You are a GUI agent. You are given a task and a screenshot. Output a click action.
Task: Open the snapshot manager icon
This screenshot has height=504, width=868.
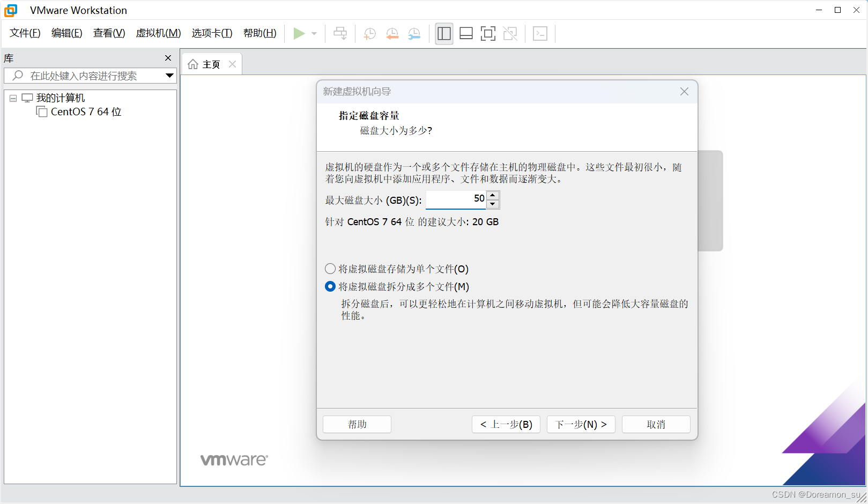coord(414,33)
